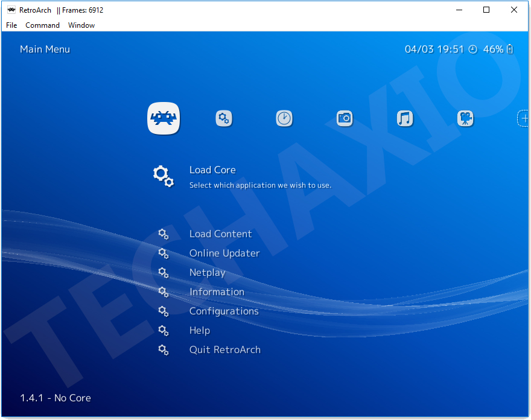Click the clock icon beside the time
Image resolution: width=531 pixels, height=420 pixels.
472,49
